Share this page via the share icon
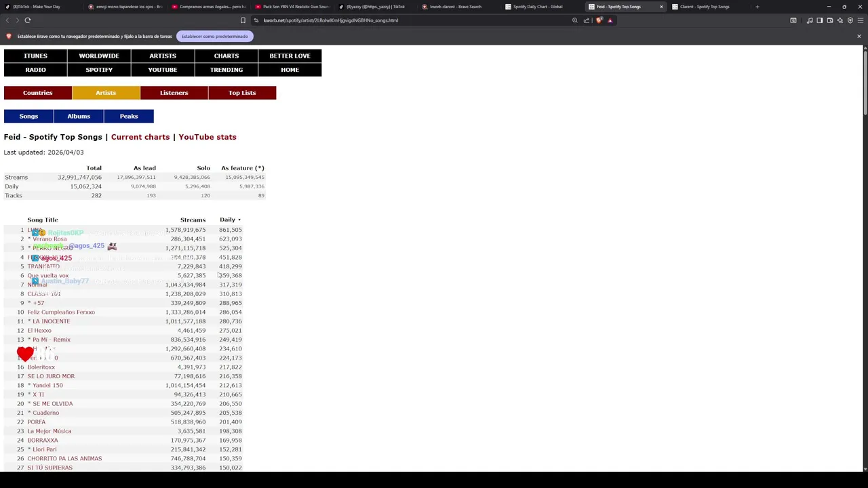The height and width of the screenshot is (488, 868). 587,20
